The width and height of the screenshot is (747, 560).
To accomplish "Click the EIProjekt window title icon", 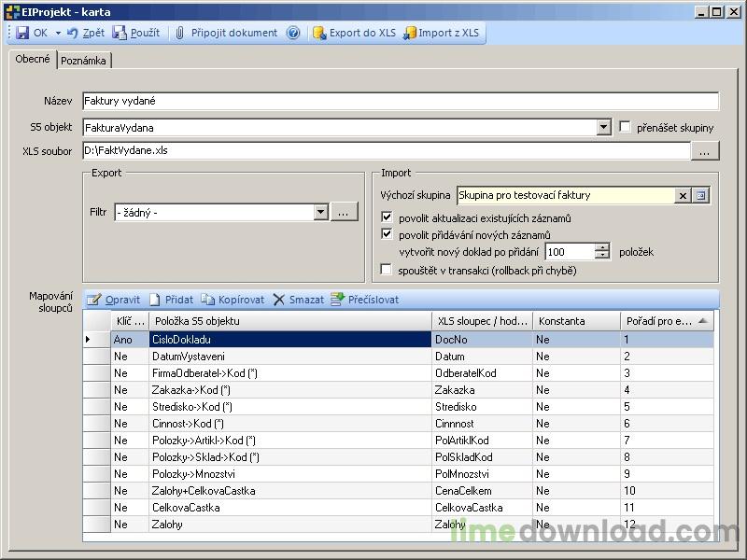I will [x=12, y=12].
